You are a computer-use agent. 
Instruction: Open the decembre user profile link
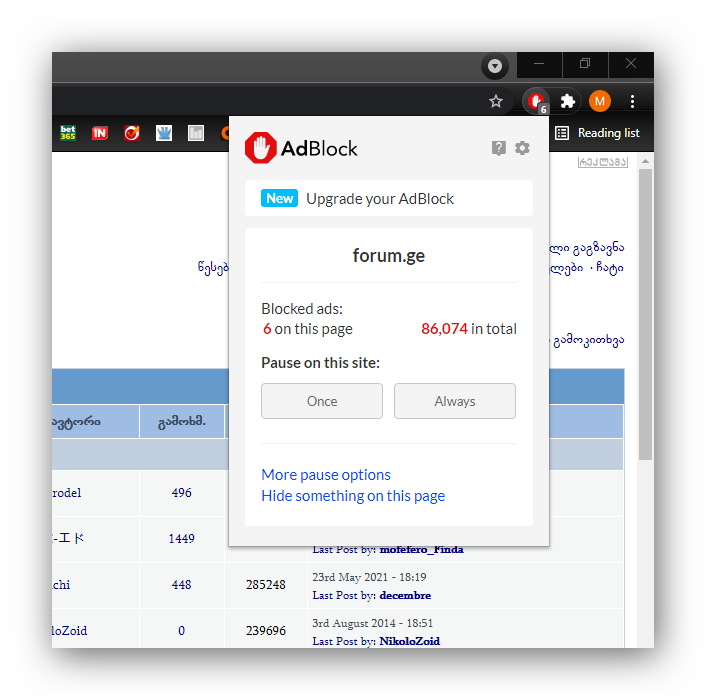coord(405,596)
